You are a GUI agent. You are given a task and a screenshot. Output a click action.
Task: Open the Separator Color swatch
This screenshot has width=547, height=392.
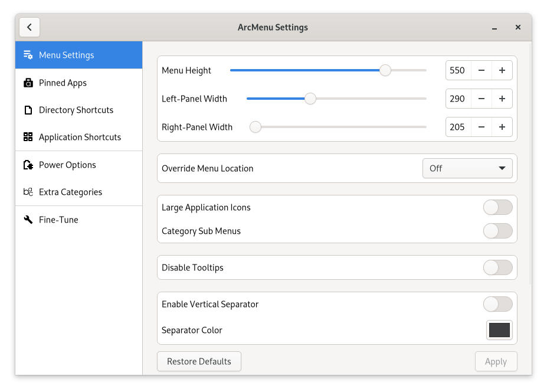coord(499,330)
